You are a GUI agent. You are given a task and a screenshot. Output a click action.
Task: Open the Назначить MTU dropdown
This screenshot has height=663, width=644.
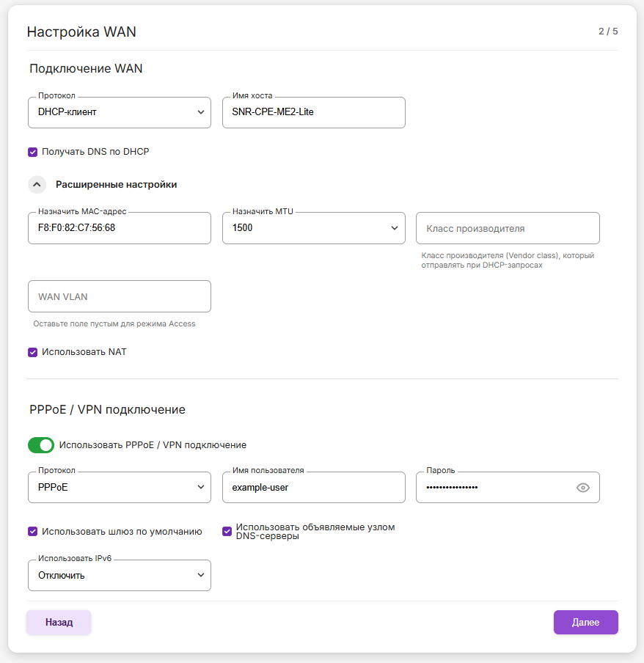313,228
